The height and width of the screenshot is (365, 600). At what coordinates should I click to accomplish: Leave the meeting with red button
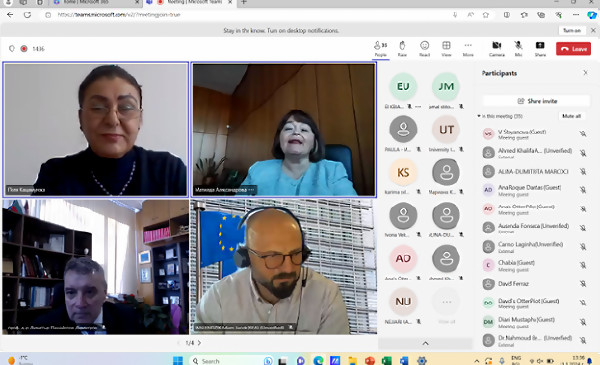click(573, 49)
